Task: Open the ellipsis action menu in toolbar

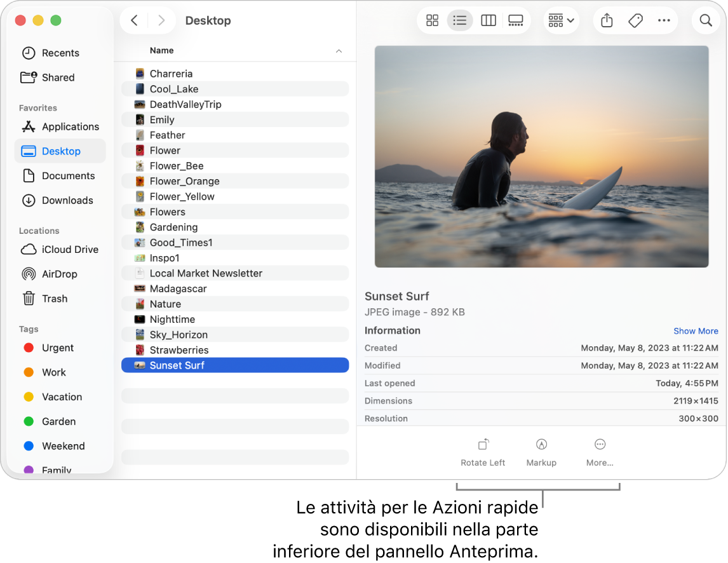Action: (664, 21)
